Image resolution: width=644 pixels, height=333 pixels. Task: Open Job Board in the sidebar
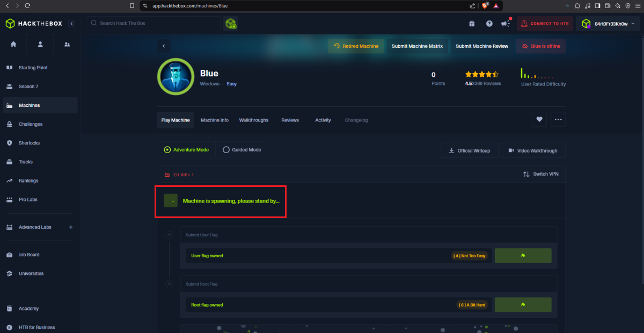(x=40, y=255)
